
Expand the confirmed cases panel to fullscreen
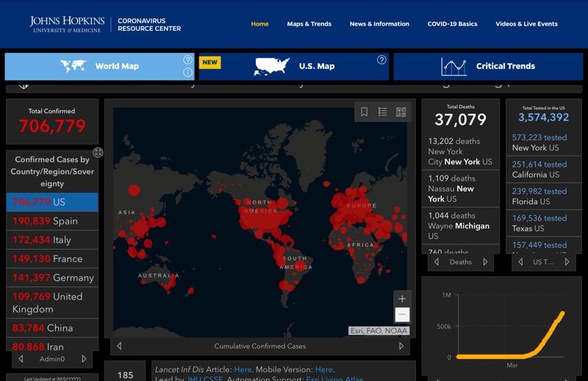98,153
